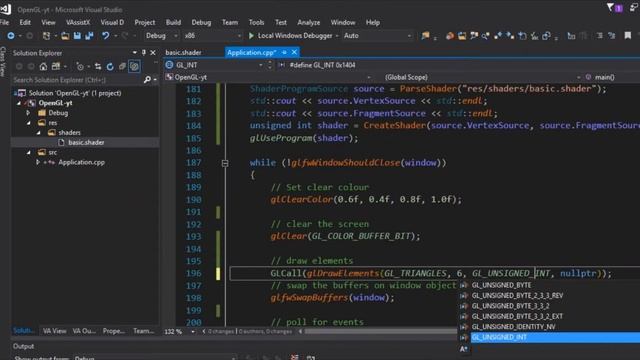Click Local Windows Debugger button
The height and width of the screenshot is (360, 640).
[x=291, y=36]
